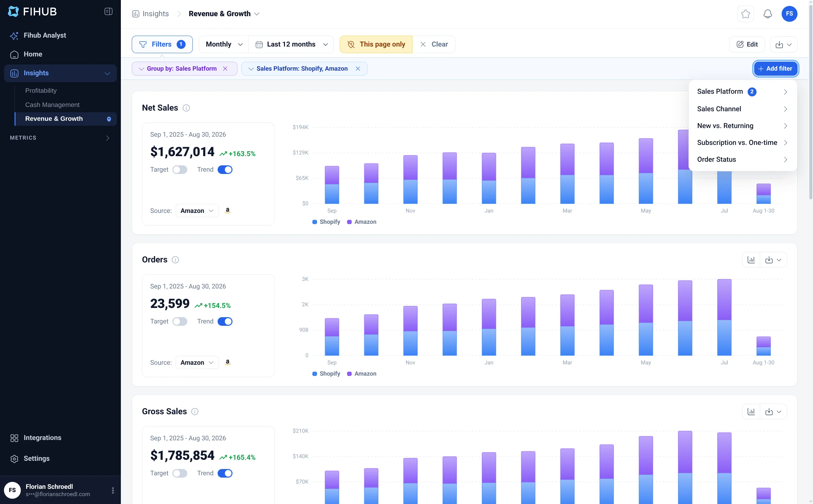Click the Orders export download icon
The width and height of the screenshot is (813, 504).
pos(773,260)
